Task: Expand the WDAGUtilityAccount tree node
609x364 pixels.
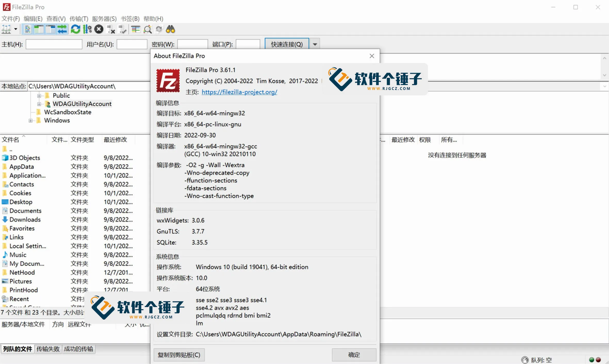Action: [39, 104]
